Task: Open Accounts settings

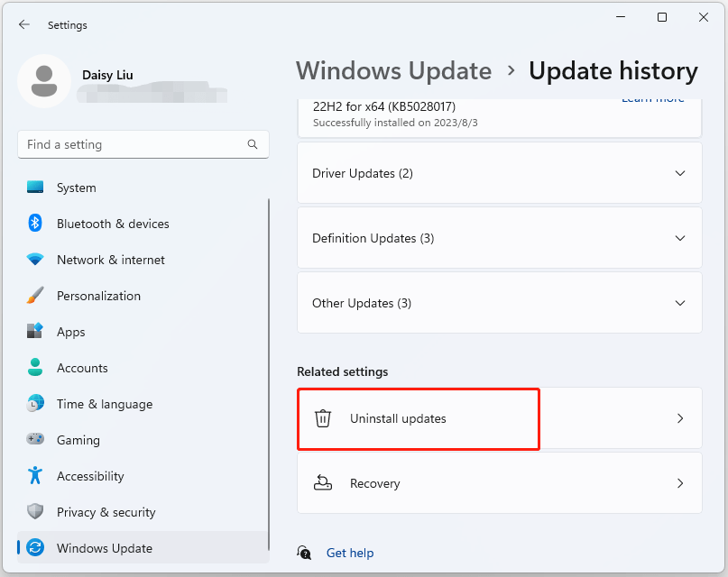Action: [x=34, y=368]
